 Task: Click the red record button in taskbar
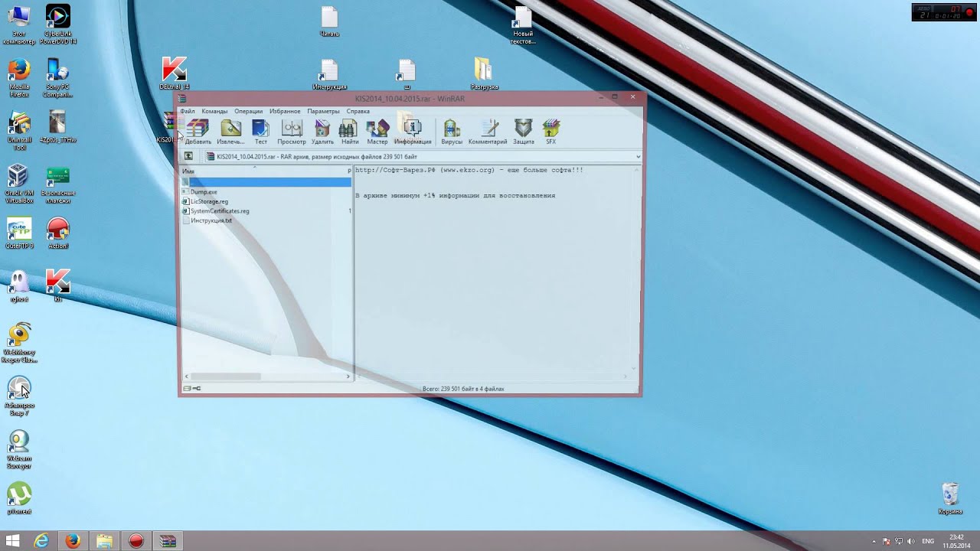pos(136,541)
